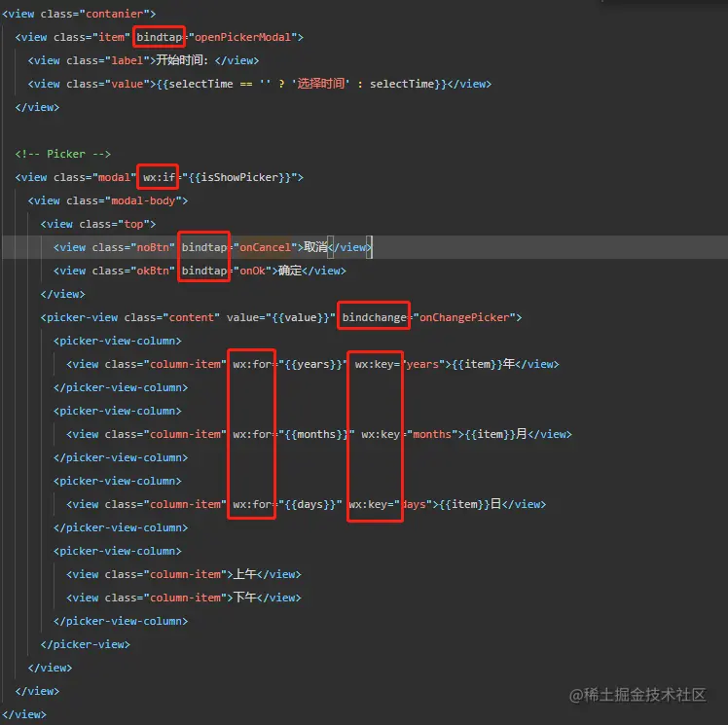Screen dimensions: 728x725
Task: Click the "{{years}}" loop binding
Action: pos(313,364)
